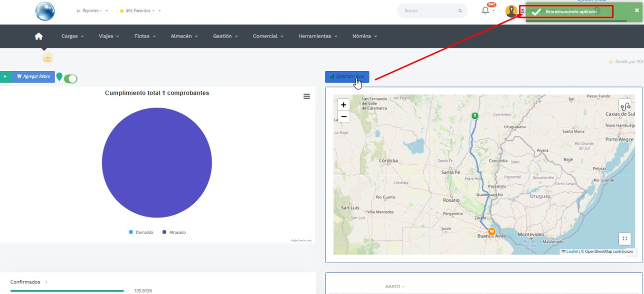Toggle the Cumplido legend series

pos(141,232)
